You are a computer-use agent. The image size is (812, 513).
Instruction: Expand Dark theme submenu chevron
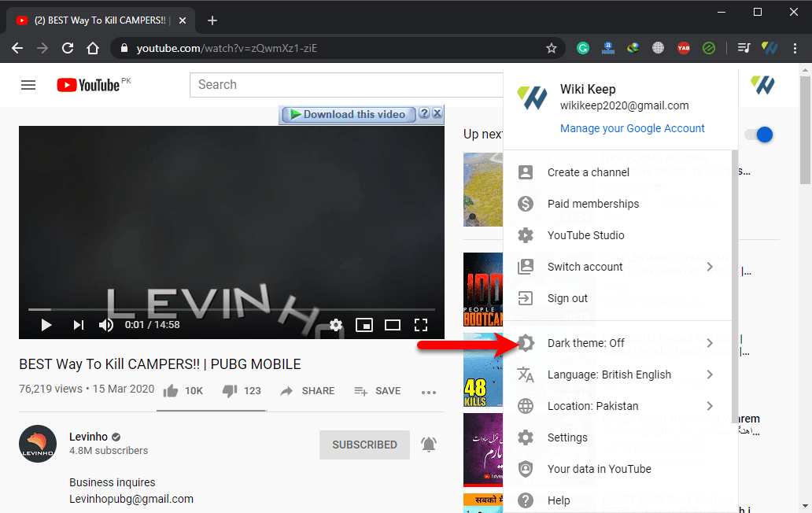710,343
